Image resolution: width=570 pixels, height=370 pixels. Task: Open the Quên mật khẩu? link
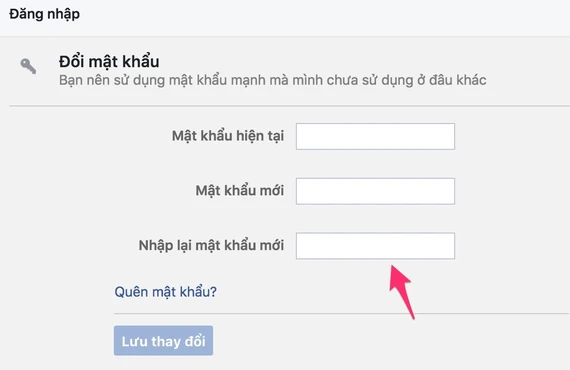pyautogui.click(x=166, y=292)
